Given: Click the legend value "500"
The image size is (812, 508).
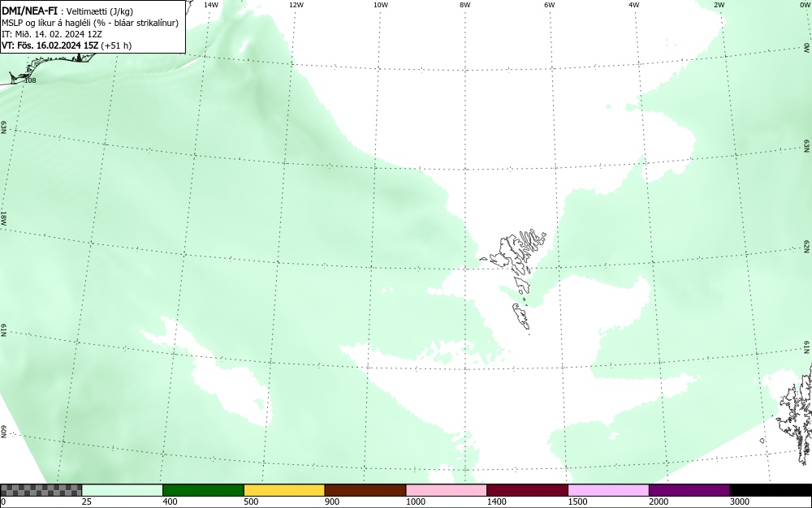Looking at the screenshot, I should pyautogui.click(x=251, y=502).
